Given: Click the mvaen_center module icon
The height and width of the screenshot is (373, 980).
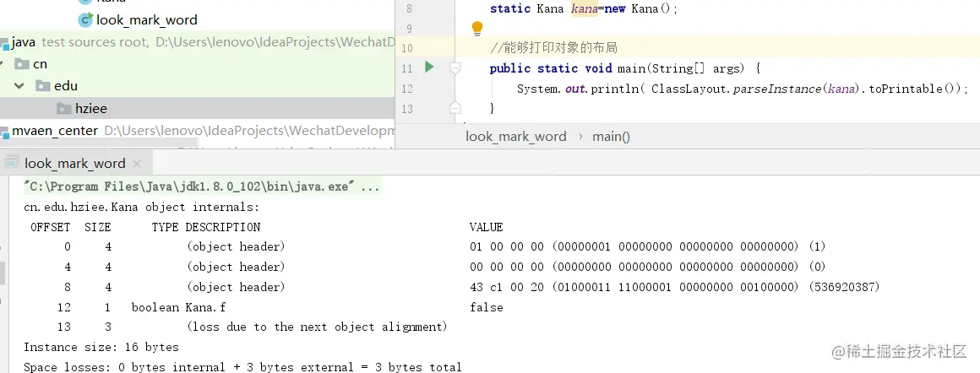Looking at the screenshot, I should [4, 131].
